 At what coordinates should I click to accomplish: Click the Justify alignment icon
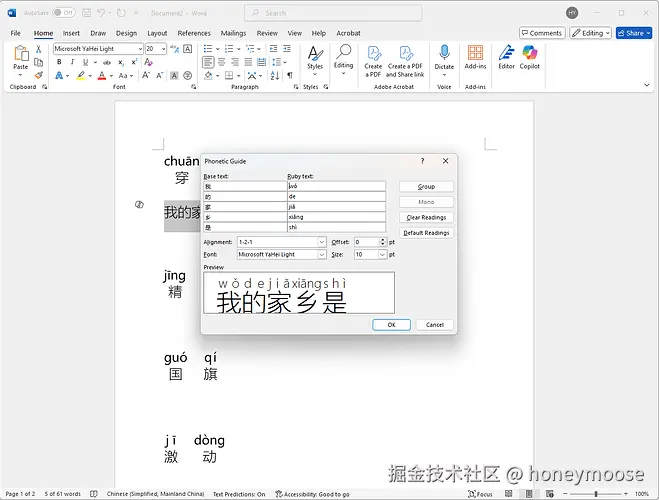pyautogui.click(x=248, y=62)
